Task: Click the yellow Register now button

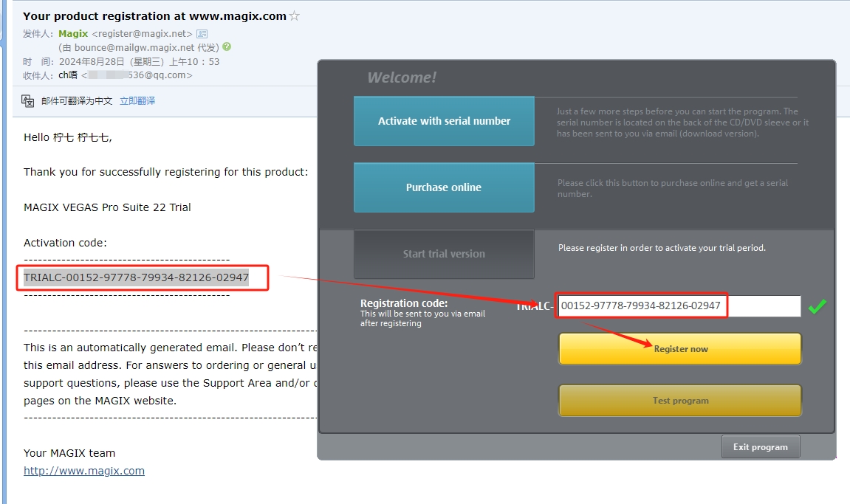Action: click(680, 349)
